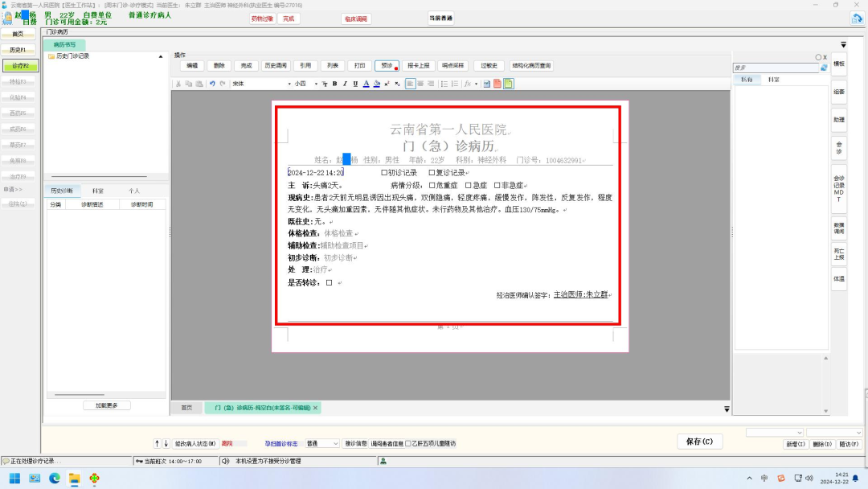
Task: Toggle the 乙肝五项儿童随访 checkbox
Action: point(408,444)
